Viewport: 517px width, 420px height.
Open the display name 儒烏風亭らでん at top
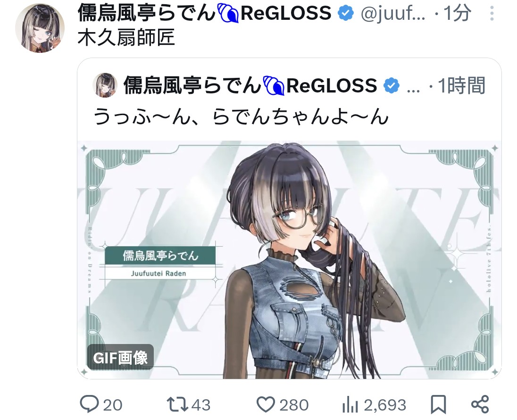coord(146,13)
